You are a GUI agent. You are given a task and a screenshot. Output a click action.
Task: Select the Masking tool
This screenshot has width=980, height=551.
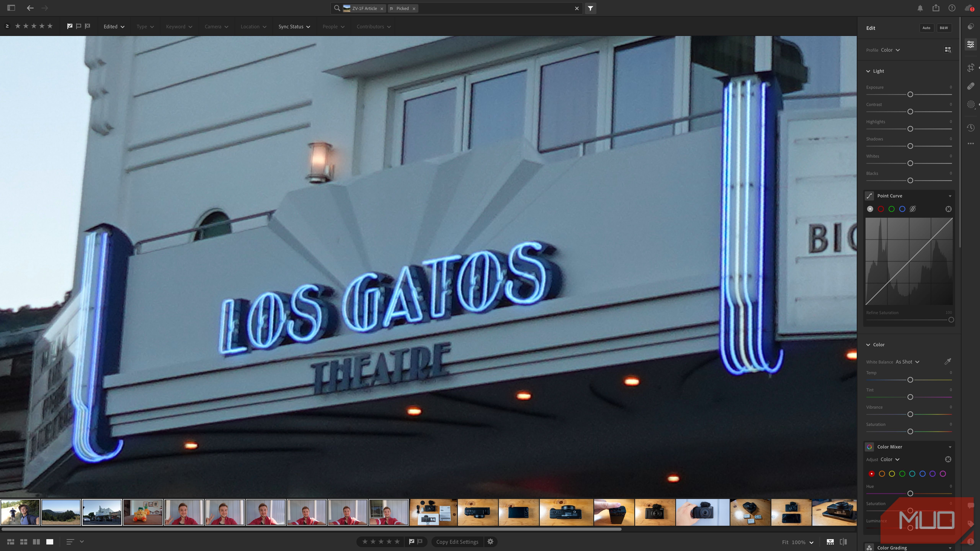point(970,104)
